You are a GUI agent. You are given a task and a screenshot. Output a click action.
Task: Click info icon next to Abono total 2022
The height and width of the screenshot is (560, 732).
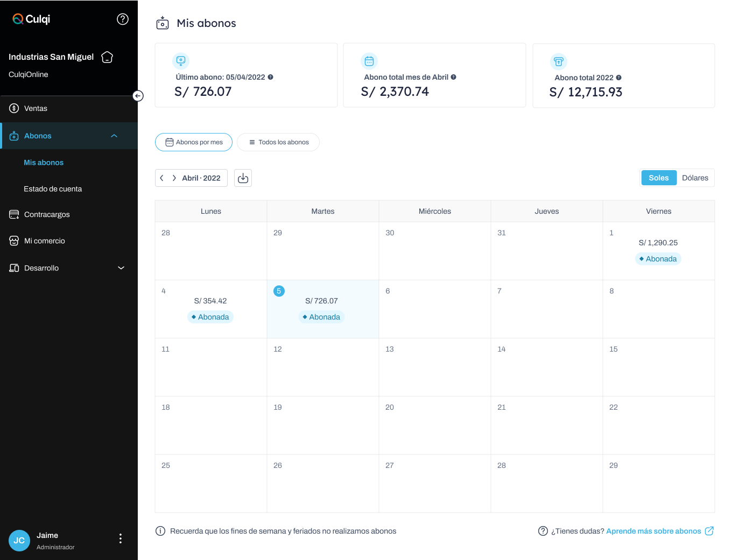point(618,78)
